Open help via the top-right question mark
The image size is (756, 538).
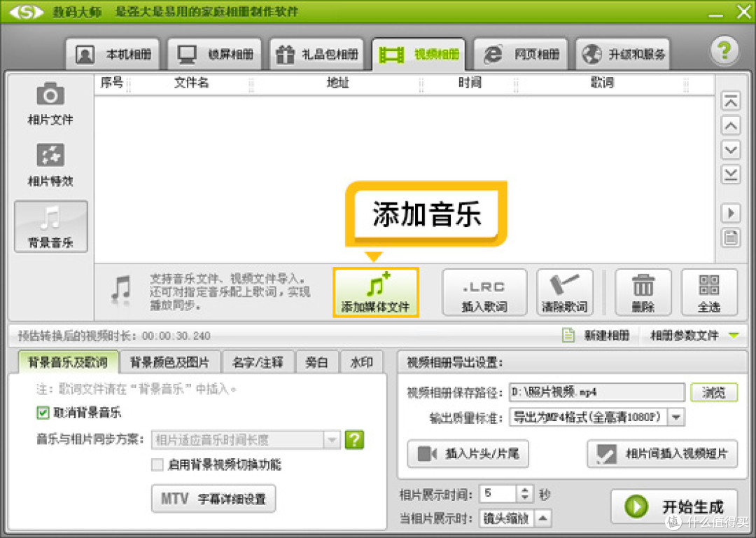(x=724, y=50)
